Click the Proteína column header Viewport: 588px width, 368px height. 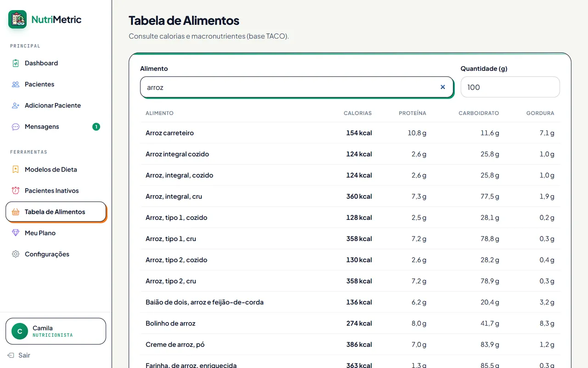click(x=413, y=113)
